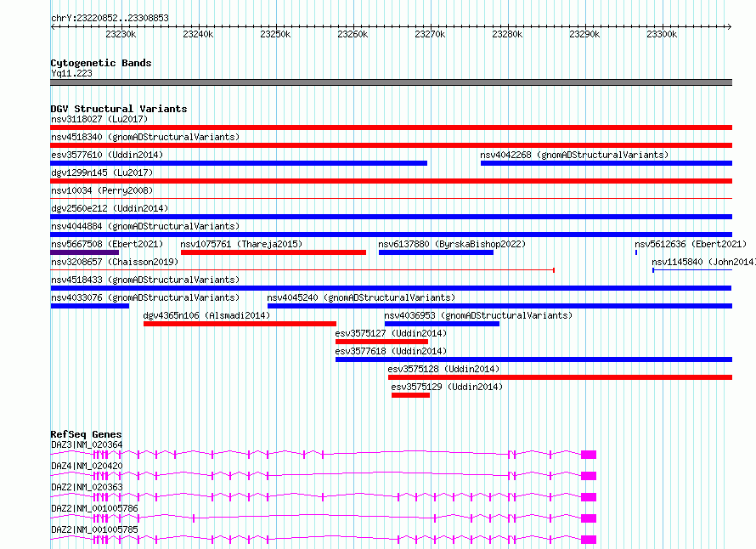Open the nsv4045240 gnomAD variant label
756x549 pixels.
(x=361, y=297)
